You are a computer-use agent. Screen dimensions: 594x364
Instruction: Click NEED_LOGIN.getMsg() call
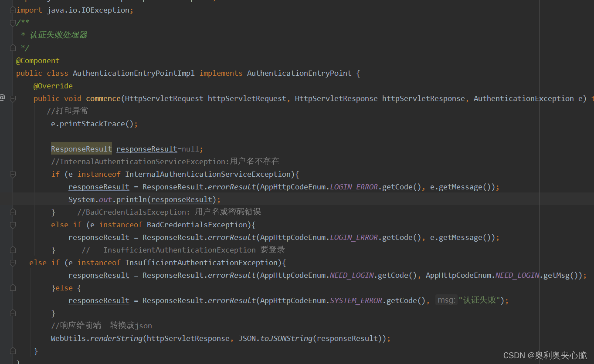(x=539, y=275)
